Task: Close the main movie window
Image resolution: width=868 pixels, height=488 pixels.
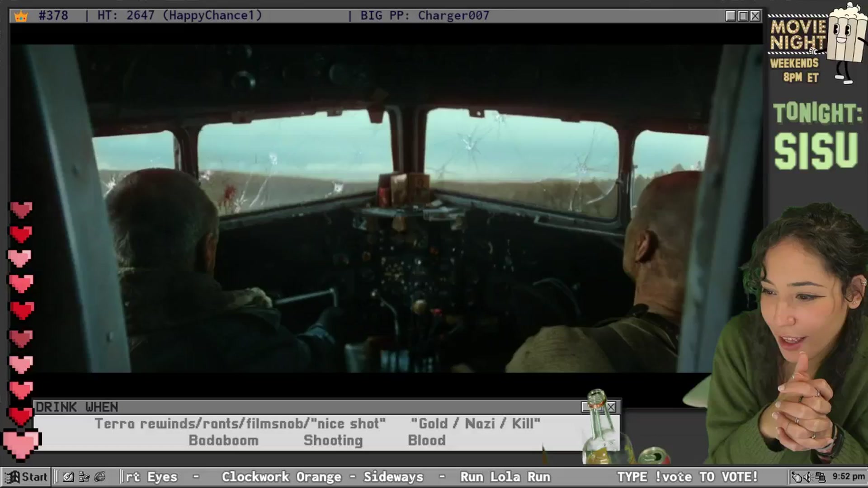Action: [755, 16]
